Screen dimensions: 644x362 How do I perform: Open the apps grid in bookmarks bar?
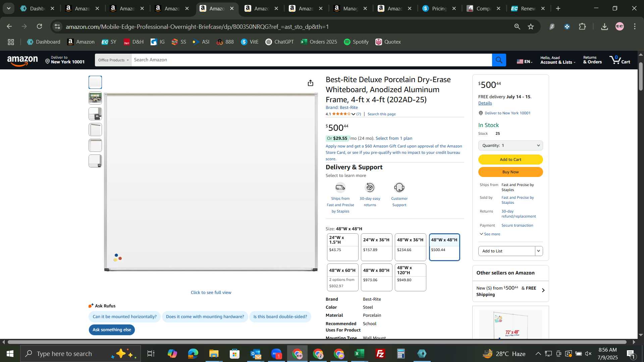(x=11, y=42)
